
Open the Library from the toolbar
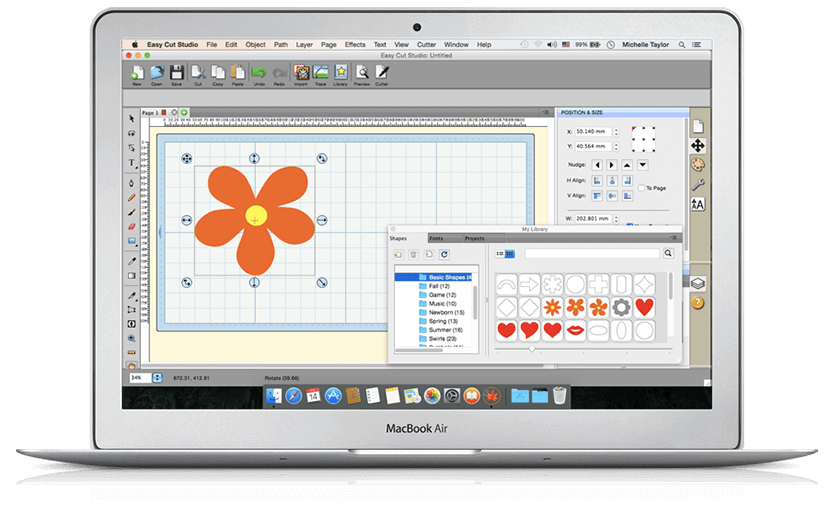(340, 74)
